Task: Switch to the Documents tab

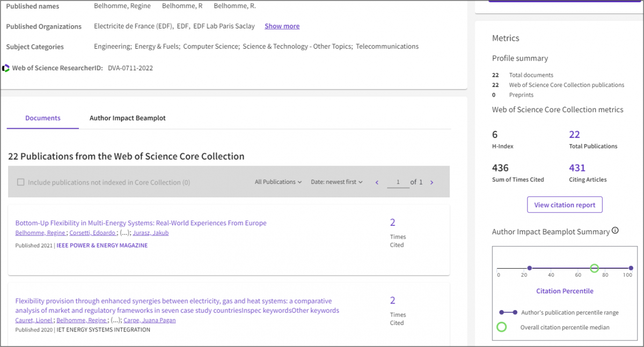Action: click(x=43, y=118)
